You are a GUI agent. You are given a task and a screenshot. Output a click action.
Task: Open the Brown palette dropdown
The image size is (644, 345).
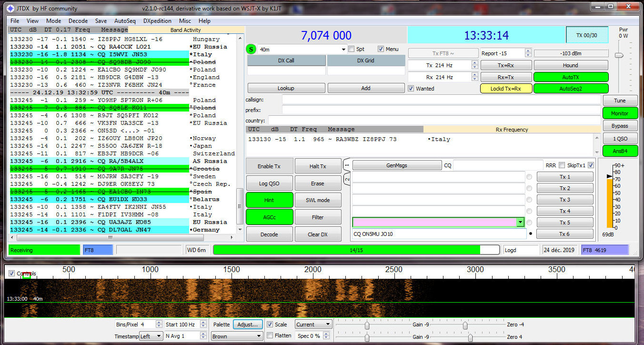click(x=237, y=336)
